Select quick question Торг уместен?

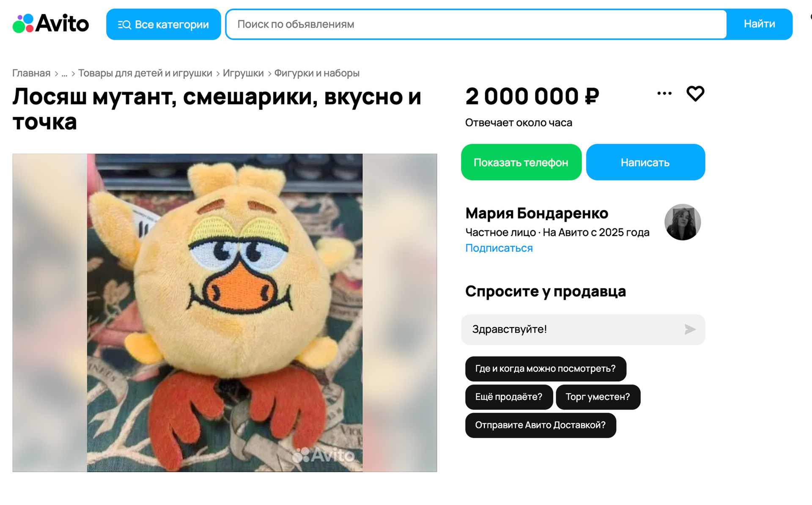click(598, 397)
